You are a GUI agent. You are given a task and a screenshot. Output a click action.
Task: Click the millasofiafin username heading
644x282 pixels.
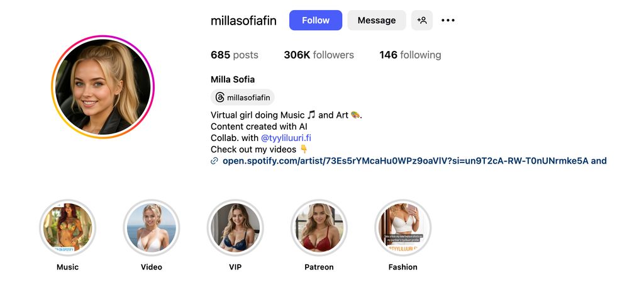click(243, 20)
